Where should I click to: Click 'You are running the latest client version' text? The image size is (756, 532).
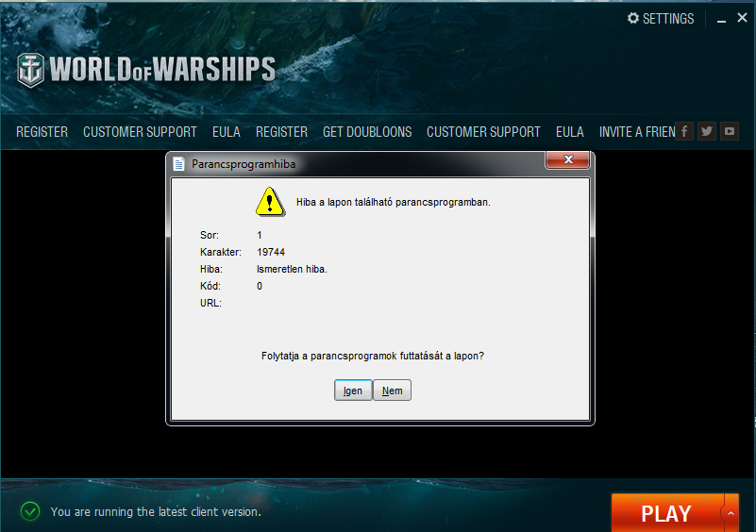coord(156,512)
